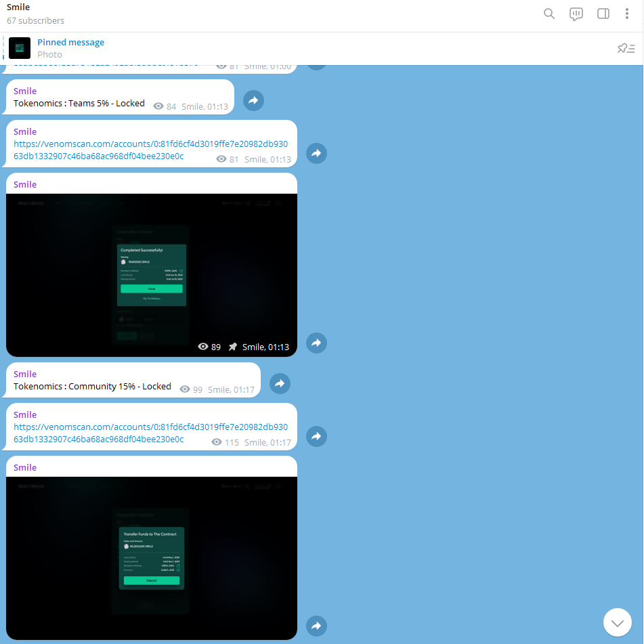Click the pin indicator on 01:13 photo

(x=232, y=347)
